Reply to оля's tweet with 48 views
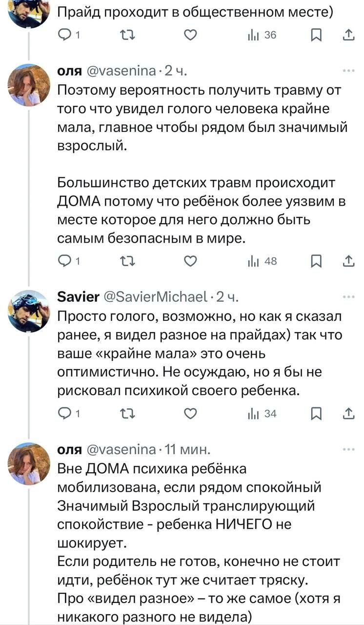 [x=65, y=261]
